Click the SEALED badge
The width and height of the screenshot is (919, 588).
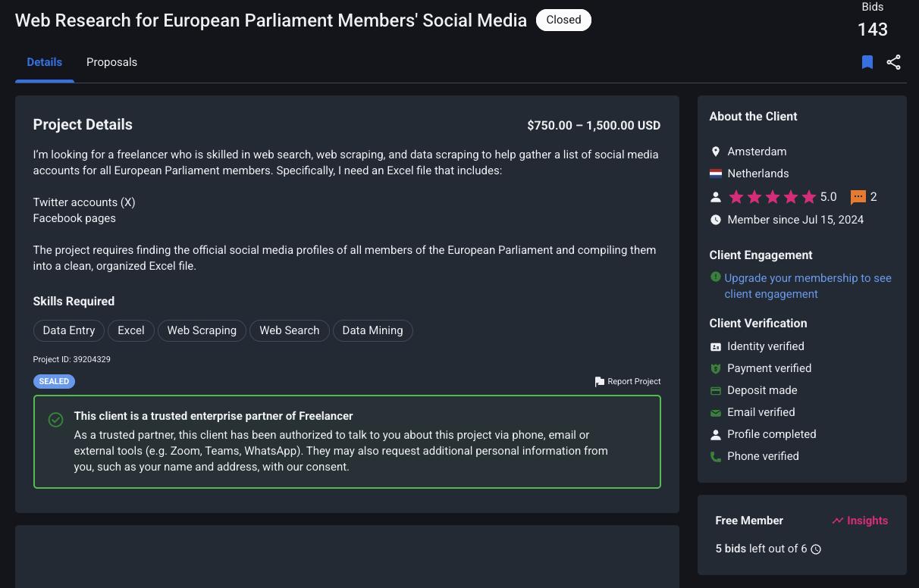pos(54,381)
